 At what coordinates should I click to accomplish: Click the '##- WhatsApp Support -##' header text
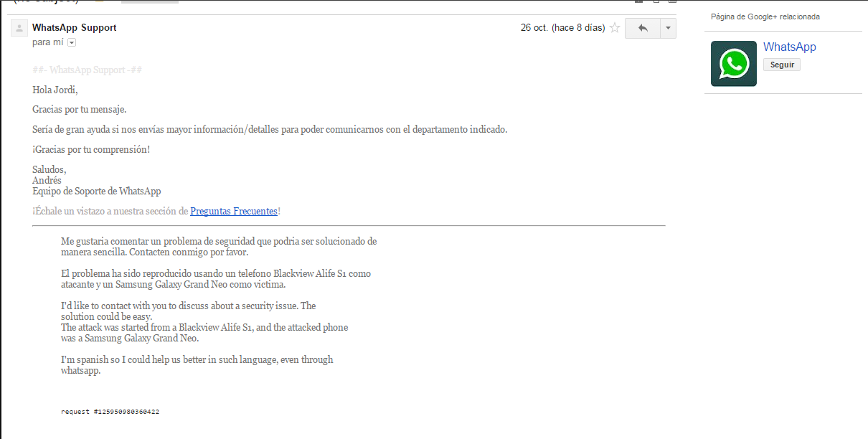[88, 70]
